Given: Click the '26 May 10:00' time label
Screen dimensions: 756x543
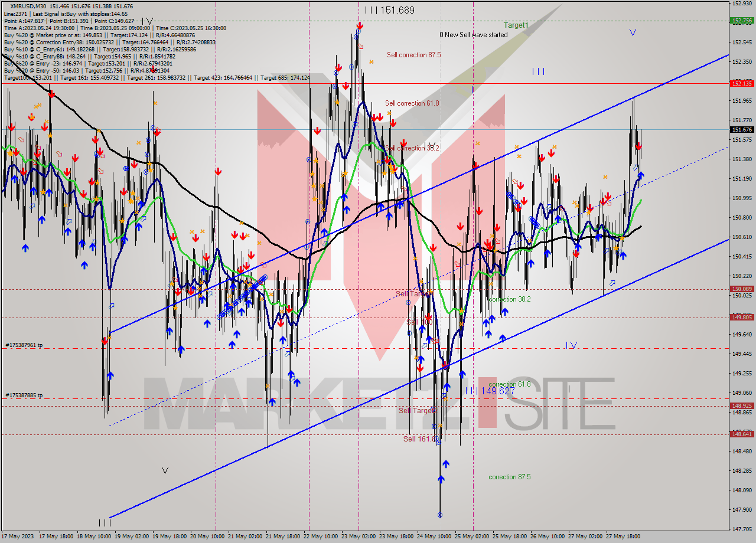Looking at the screenshot, I should (547, 537).
